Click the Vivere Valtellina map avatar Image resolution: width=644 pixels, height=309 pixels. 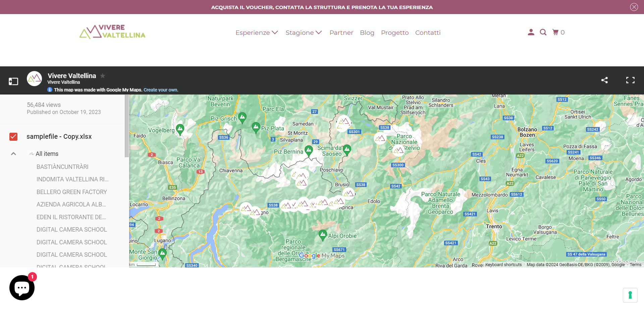click(34, 79)
